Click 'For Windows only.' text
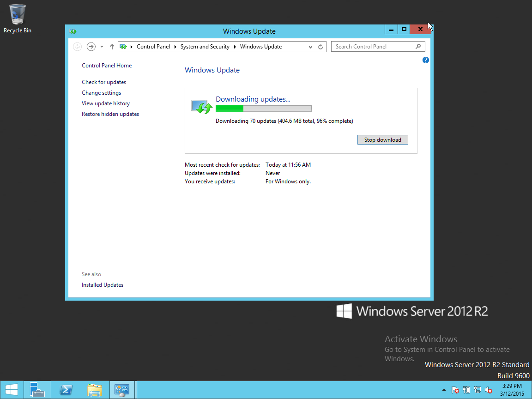 click(288, 181)
